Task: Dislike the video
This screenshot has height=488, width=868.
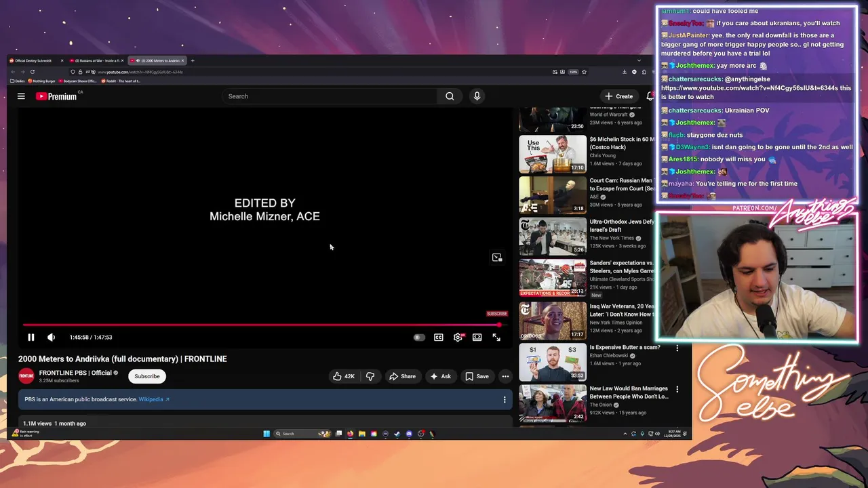Action: click(370, 376)
